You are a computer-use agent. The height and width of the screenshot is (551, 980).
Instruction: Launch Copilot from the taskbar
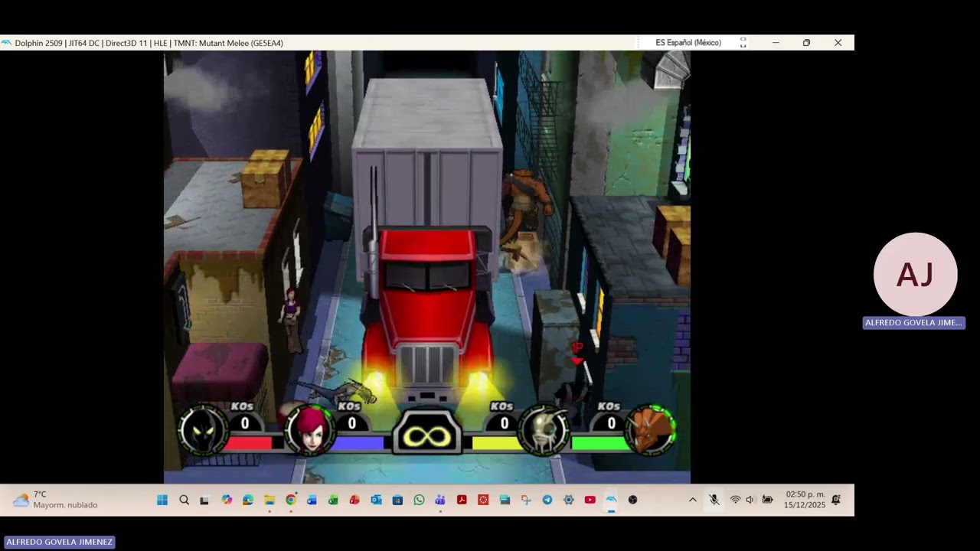pos(227,500)
